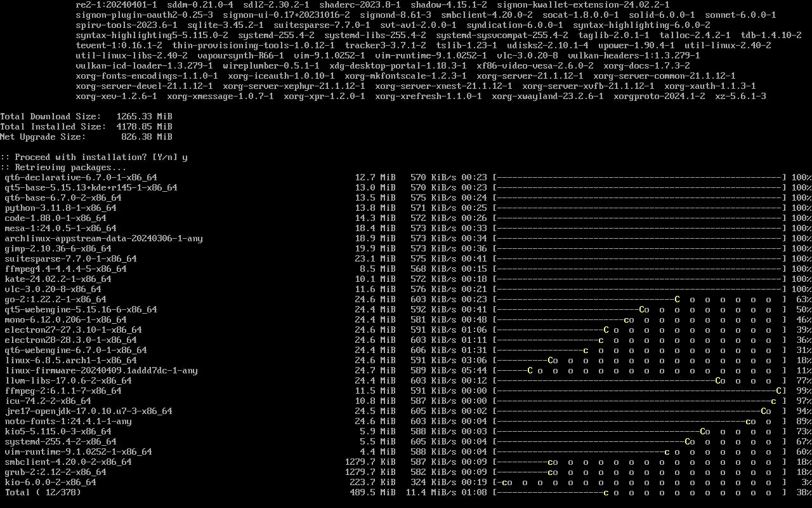Image resolution: width=812 pixels, height=508 pixels.
Task: Click xorg-xwayland-23.2.6-1 in package list
Action: click(x=548, y=96)
